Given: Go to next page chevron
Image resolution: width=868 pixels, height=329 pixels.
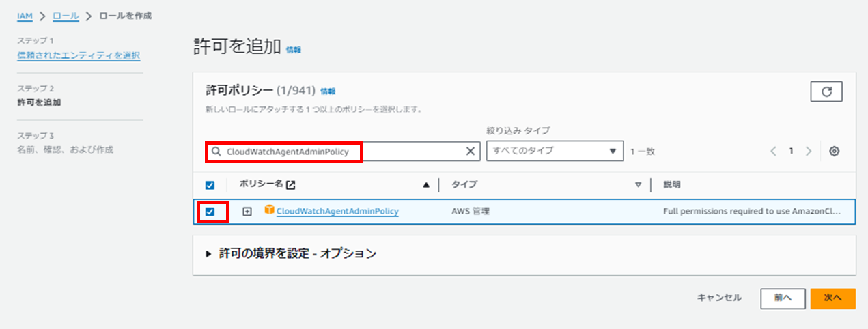Looking at the screenshot, I should click(809, 152).
